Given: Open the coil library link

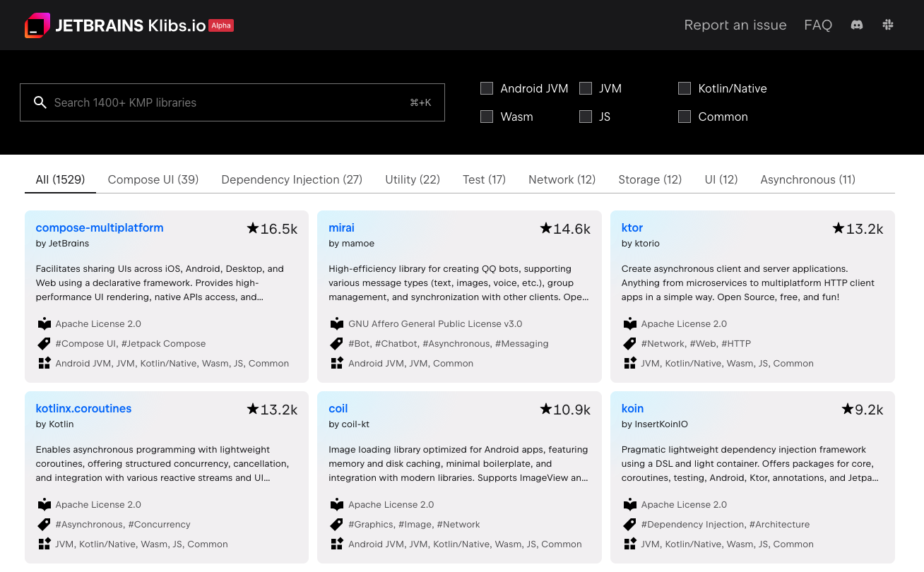Looking at the screenshot, I should (x=338, y=408).
